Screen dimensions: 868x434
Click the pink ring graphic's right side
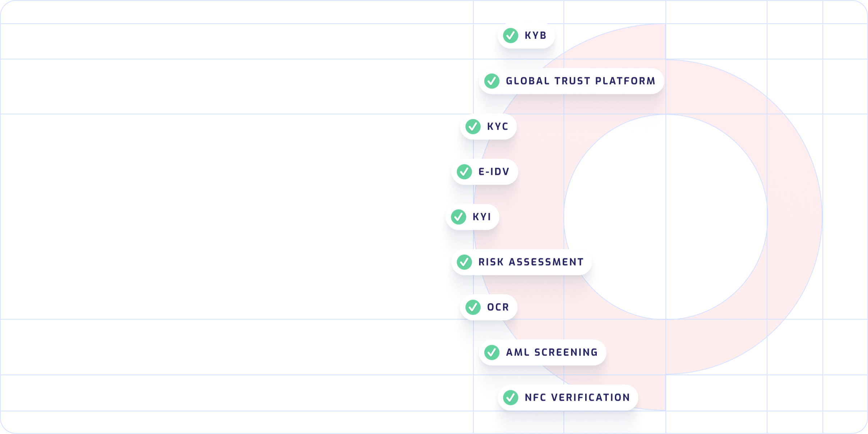(795, 217)
